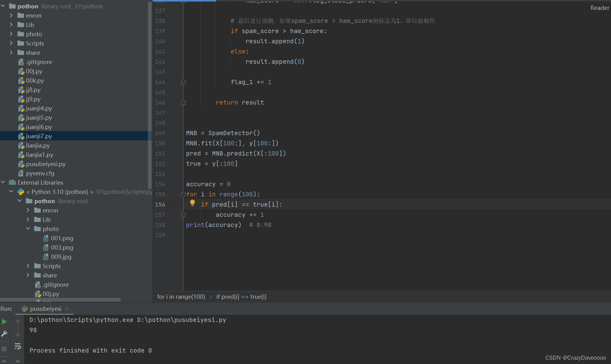Click fold marker beside return result line
The width and height of the screenshot is (611, 364).
click(183, 102)
